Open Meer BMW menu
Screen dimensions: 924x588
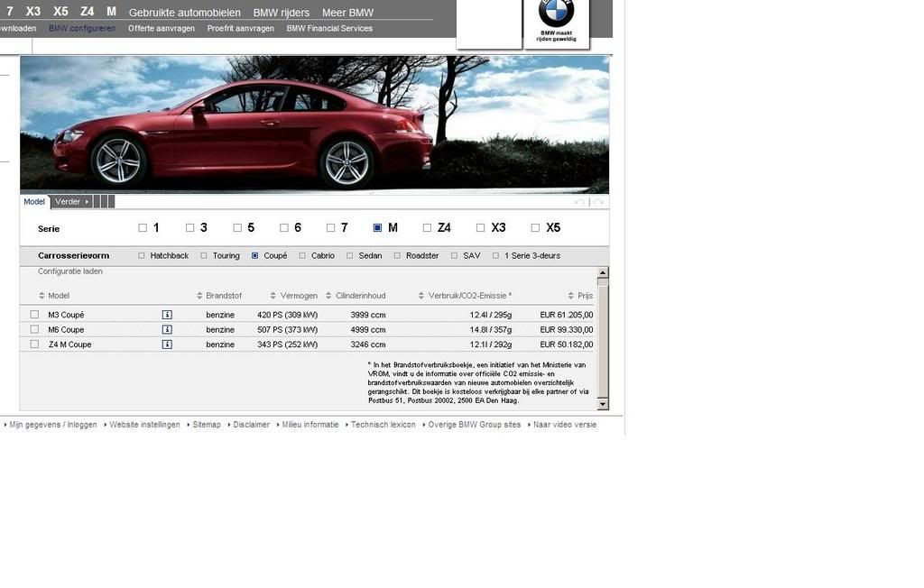tap(347, 13)
